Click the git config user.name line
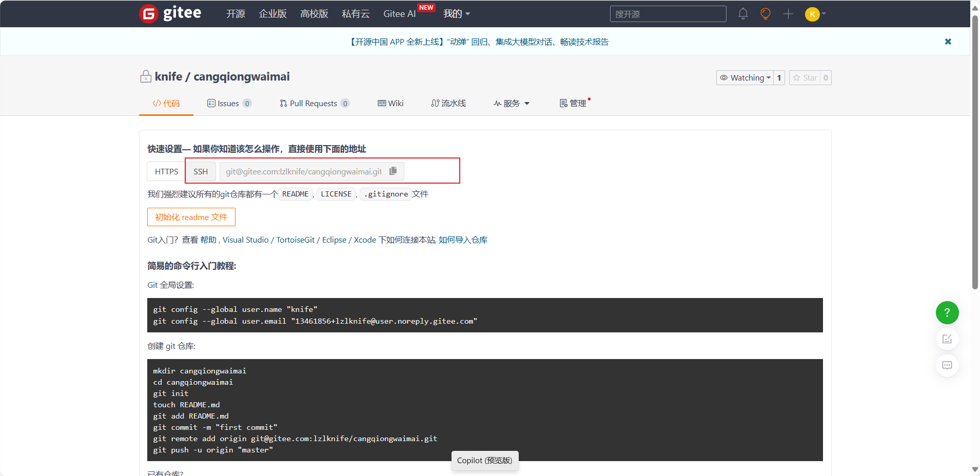Viewport: 980px width, 476px height. [235, 309]
